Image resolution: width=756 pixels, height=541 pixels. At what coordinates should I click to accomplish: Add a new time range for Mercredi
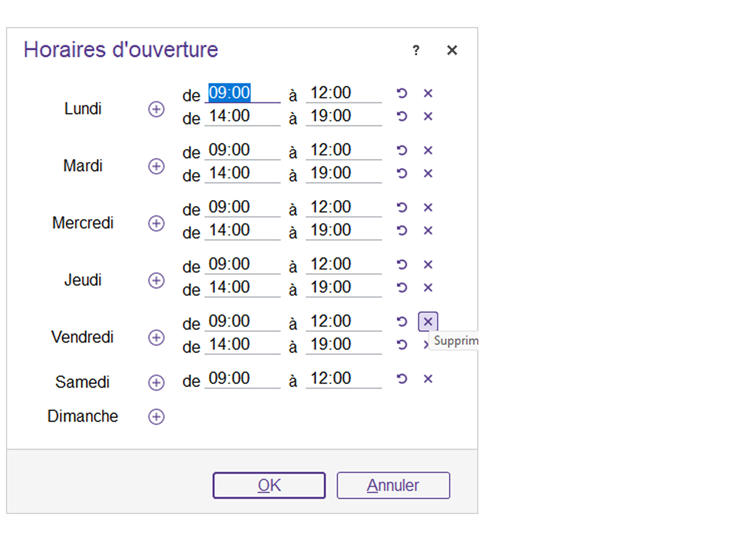pyautogui.click(x=156, y=223)
